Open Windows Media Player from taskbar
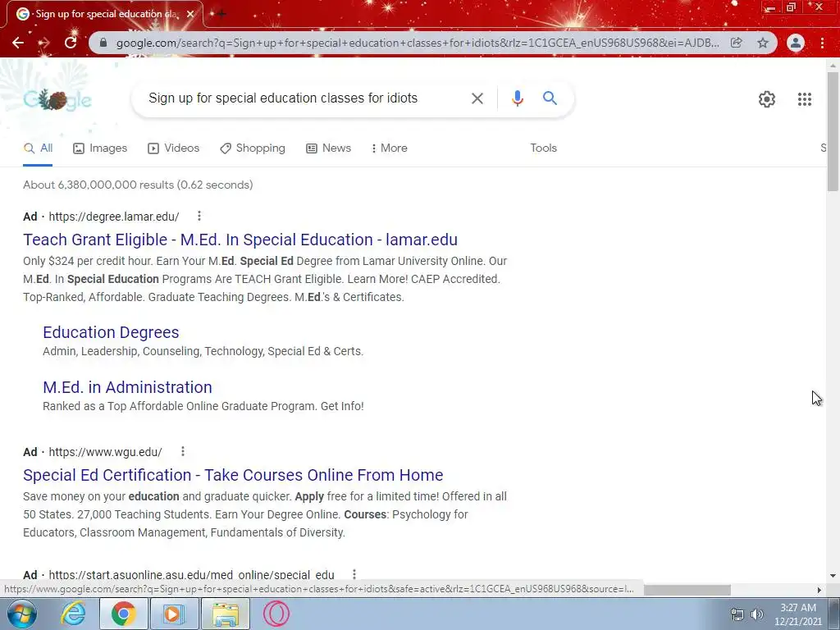 [174, 614]
